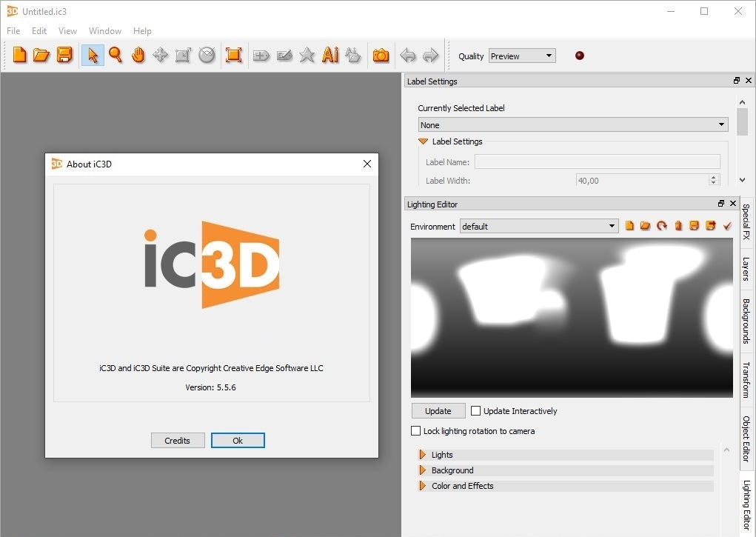This screenshot has width=756, height=537.
Task: Click the red render status dot
Action: click(580, 56)
